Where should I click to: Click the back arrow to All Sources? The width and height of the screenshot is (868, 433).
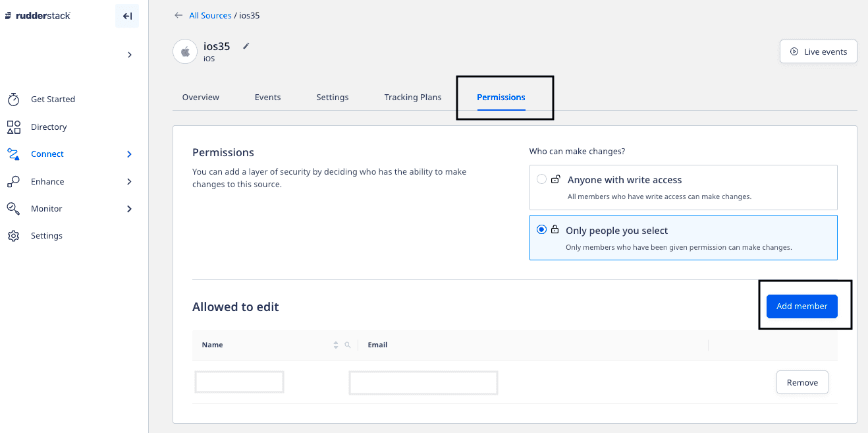pyautogui.click(x=178, y=15)
